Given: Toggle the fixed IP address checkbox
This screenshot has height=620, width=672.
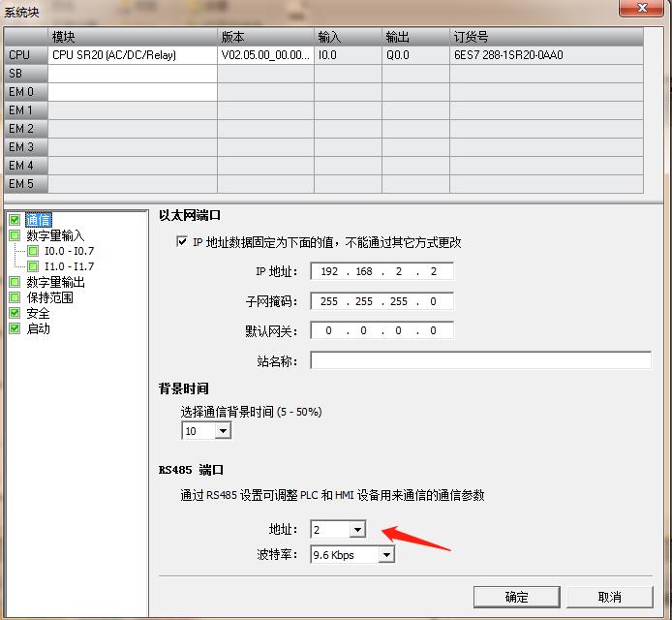Looking at the screenshot, I should [182, 242].
